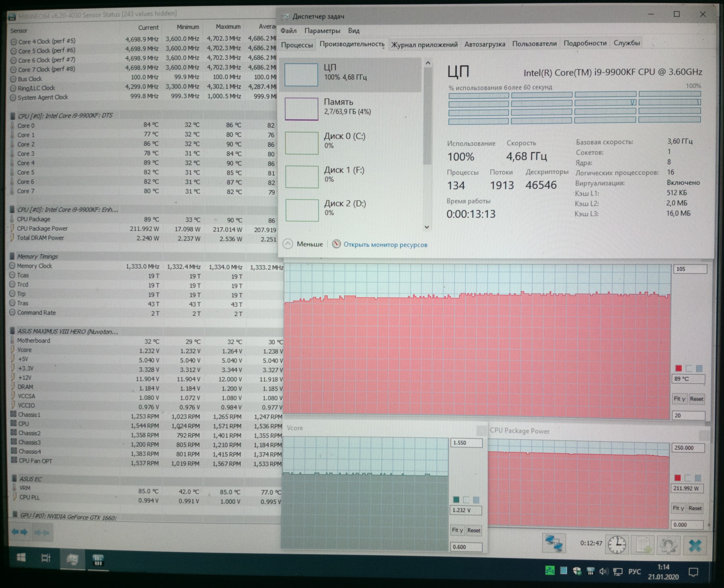Open Task View on the taskbar
Screen dimensions: 724x588
pos(46,558)
